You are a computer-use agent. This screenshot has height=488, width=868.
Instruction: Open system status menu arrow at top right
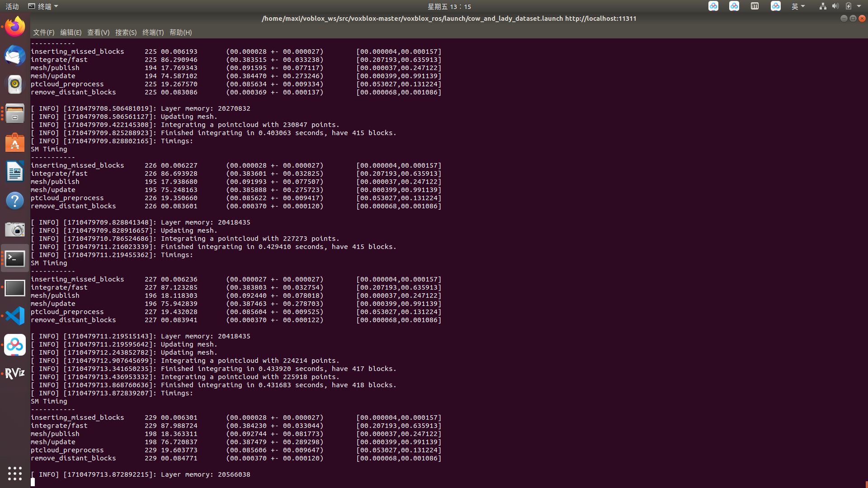click(x=859, y=6)
